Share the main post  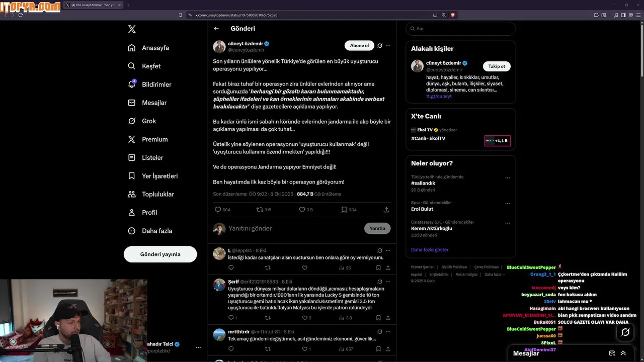(x=386, y=210)
